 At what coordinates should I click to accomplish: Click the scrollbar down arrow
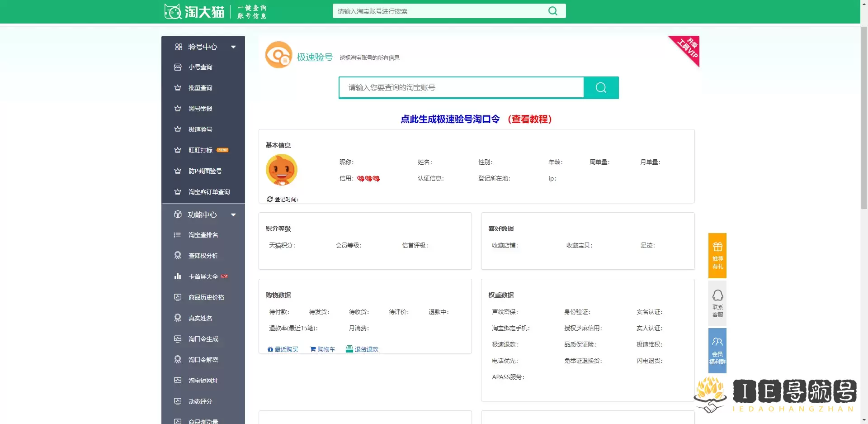(x=864, y=420)
